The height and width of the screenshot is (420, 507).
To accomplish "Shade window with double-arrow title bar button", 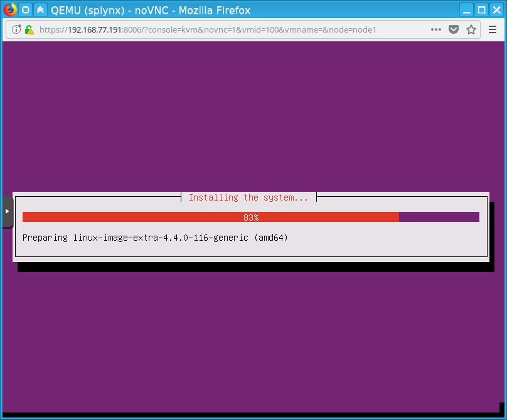I will click(40, 10).
